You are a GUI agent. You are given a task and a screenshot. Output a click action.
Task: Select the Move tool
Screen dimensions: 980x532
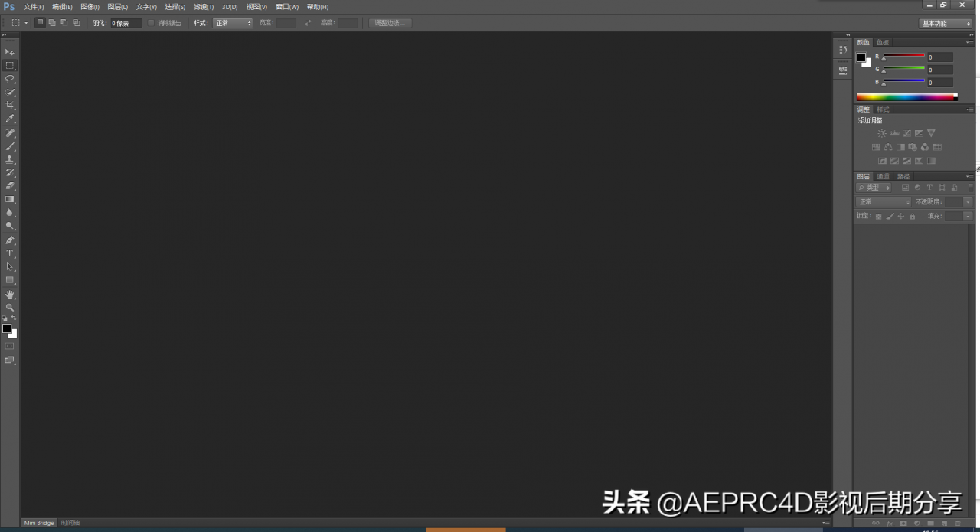click(10, 51)
